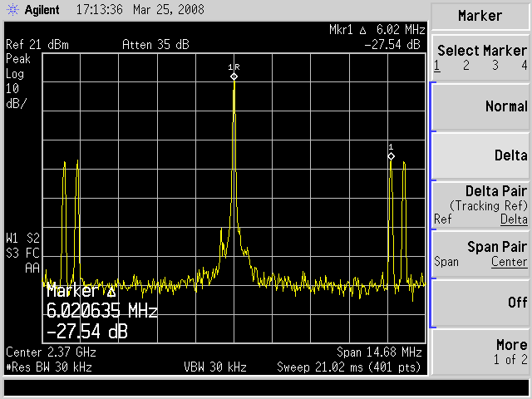
Task: Select marker number 1
Action: 437,65
